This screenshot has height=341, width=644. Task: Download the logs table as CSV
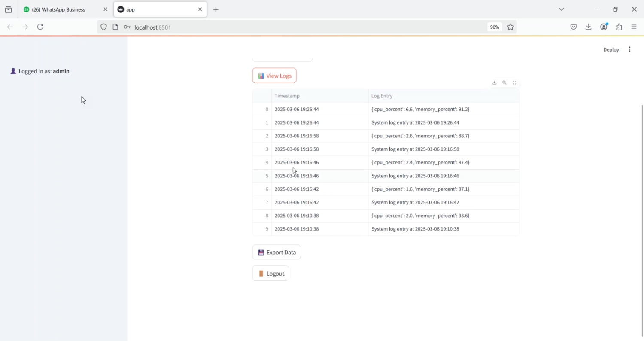pyautogui.click(x=494, y=83)
